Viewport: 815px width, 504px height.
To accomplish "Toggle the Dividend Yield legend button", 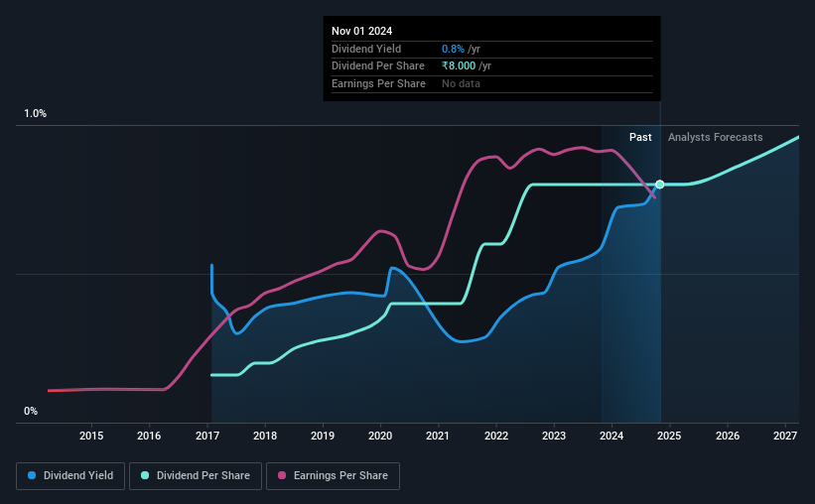I will (70, 476).
